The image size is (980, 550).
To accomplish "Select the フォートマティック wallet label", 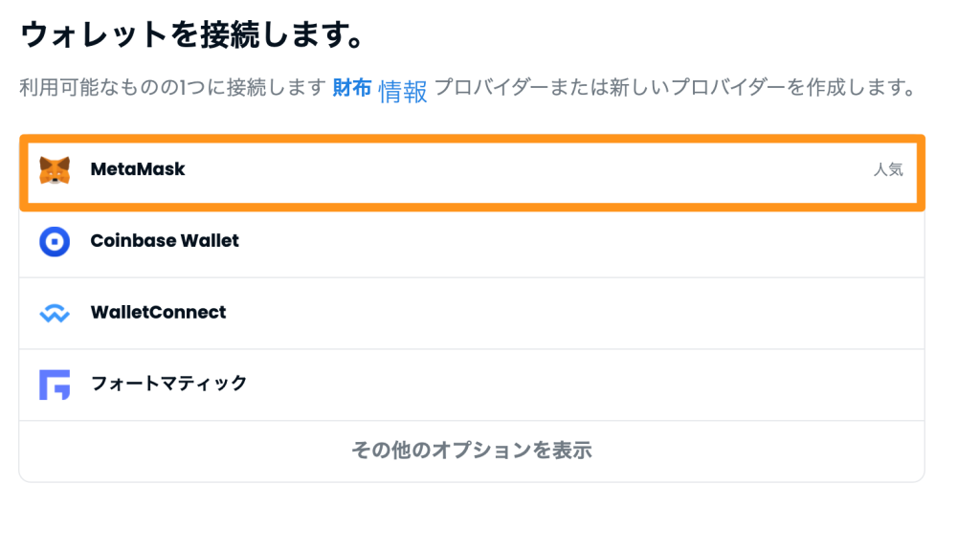I will click(168, 384).
